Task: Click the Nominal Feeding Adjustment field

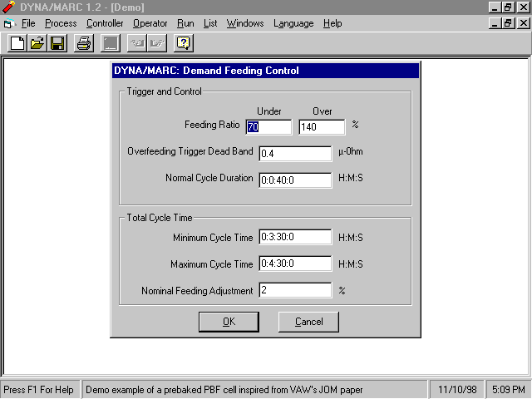Action: tap(295, 290)
